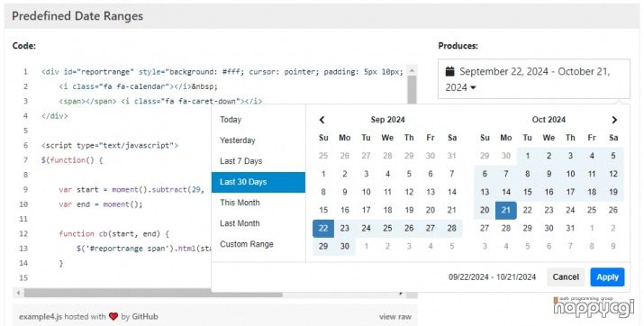The height and width of the screenshot is (326, 644).
Task: Select October 21 end date
Action: click(506, 210)
